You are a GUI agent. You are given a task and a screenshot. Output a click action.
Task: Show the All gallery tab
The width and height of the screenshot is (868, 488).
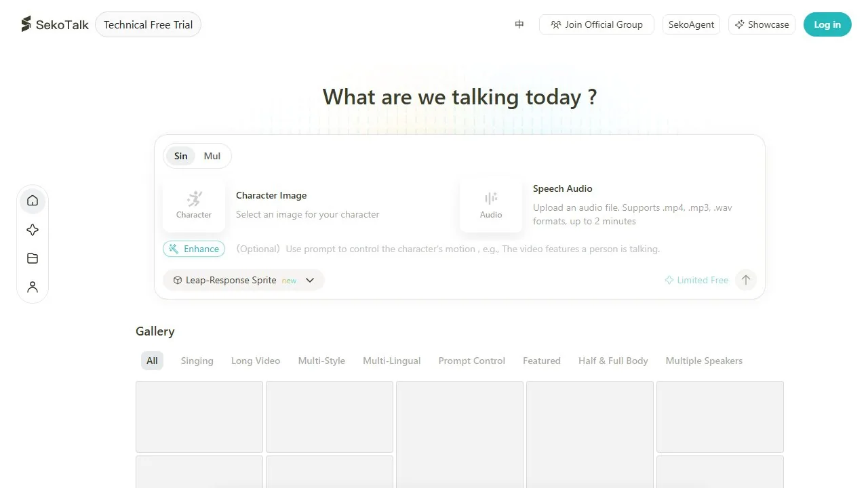point(152,361)
